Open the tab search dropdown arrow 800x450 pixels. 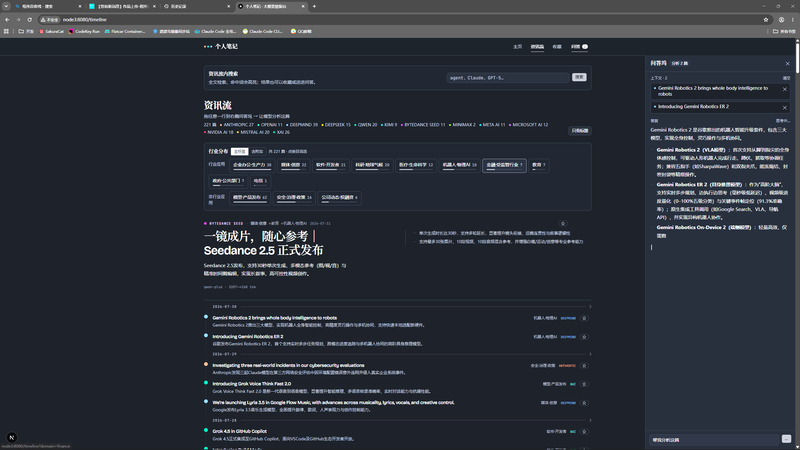click(x=6, y=6)
